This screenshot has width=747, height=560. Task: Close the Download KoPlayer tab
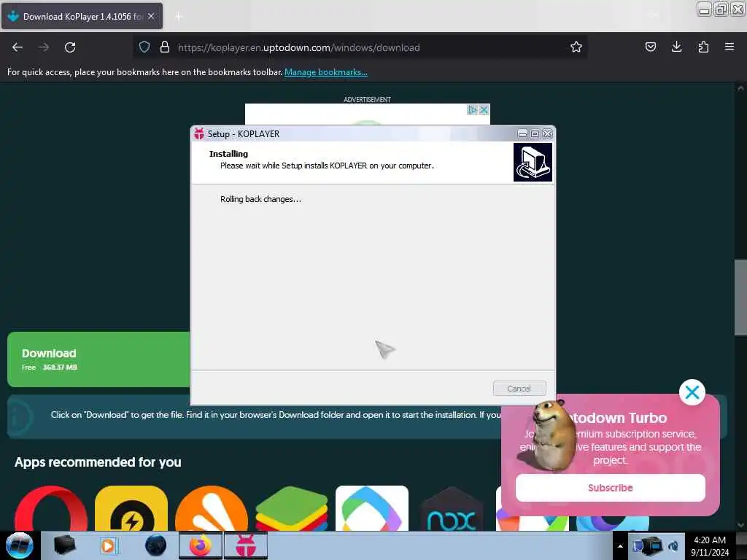pyautogui.click(x=151, y=16)
